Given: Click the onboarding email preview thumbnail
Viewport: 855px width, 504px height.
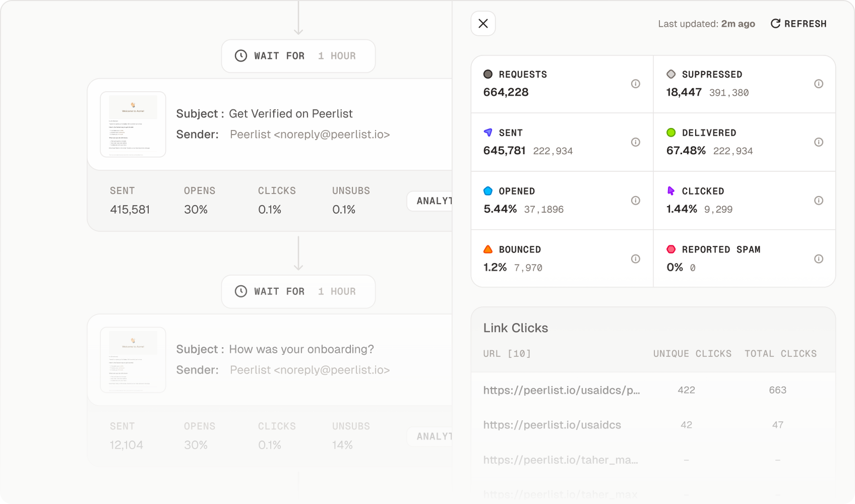Looking at the screenshot, I should 133,359.
